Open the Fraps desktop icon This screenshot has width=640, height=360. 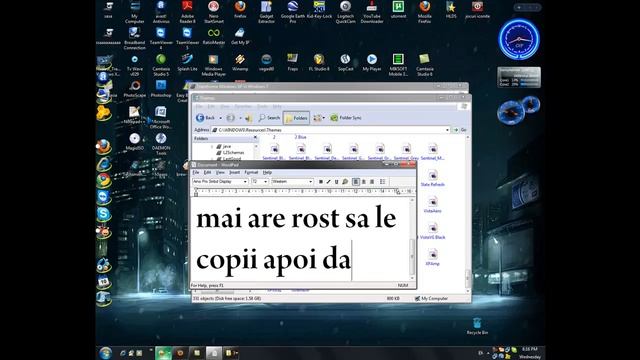point(293,62)
